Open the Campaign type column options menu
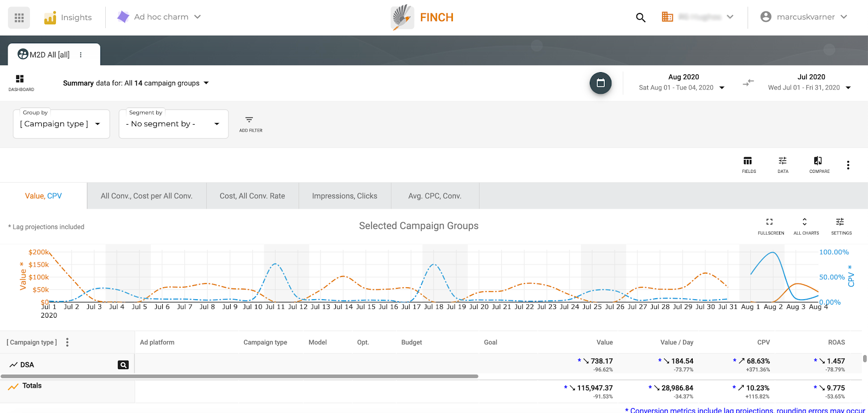Viewport: 868px width, 413px height. [x=67, y=342]
